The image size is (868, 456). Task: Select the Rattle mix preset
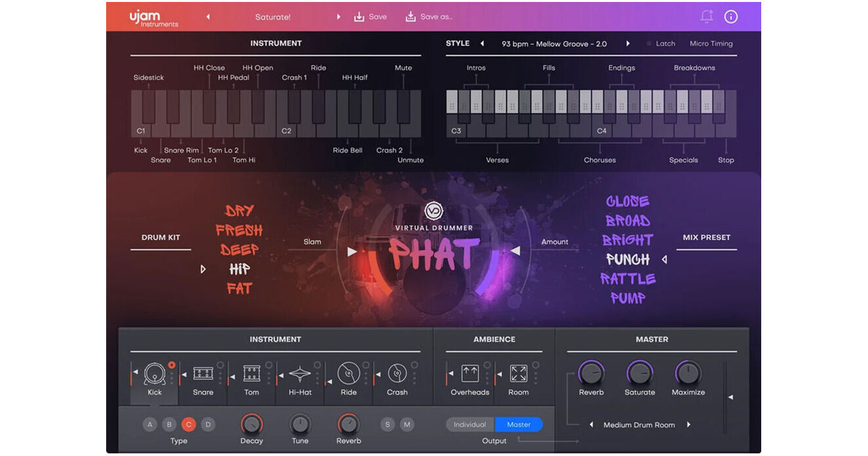coord(628,278)
